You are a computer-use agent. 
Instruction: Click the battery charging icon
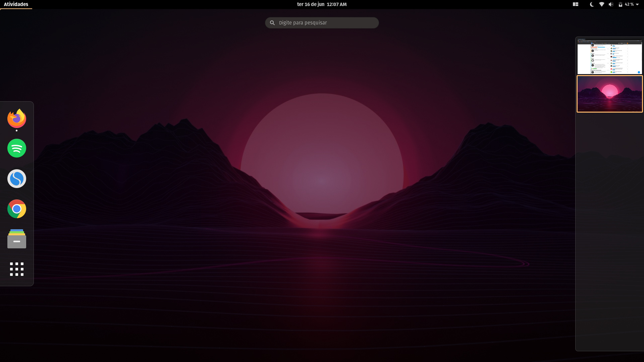621,4
